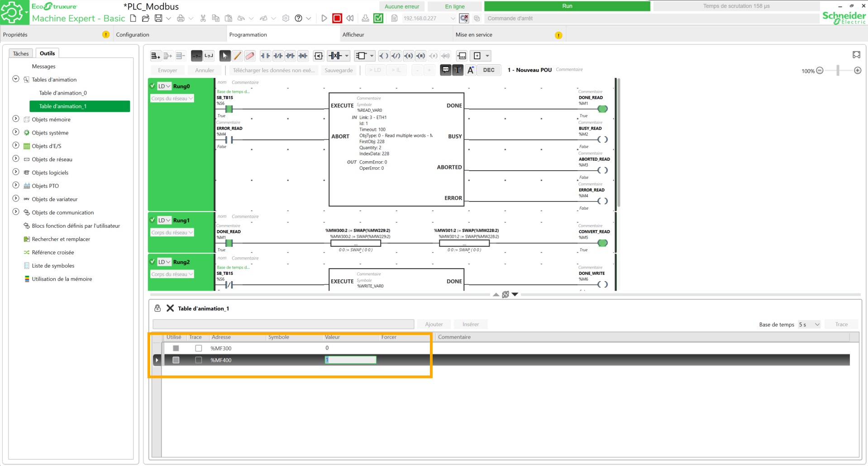Select the Reset coil tool
The width and height of the screenshot is (868, 466).
[x=420, y=56]
